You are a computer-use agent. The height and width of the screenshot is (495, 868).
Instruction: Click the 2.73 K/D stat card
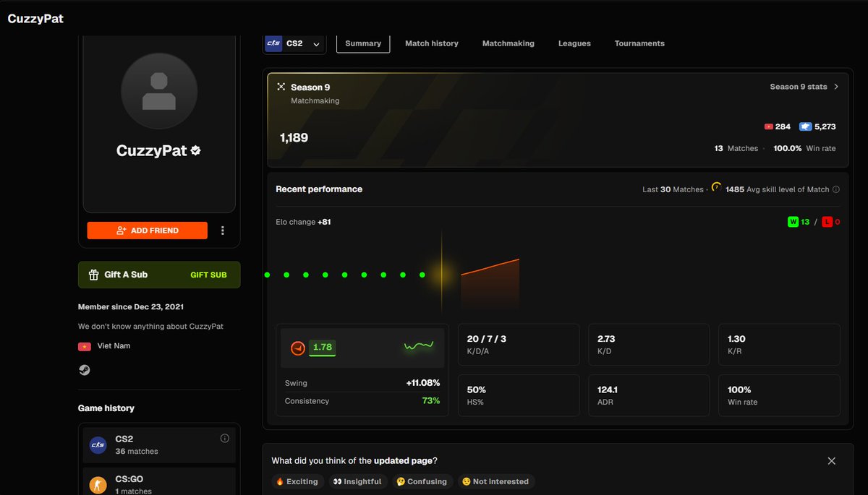(x=649, y=344)
